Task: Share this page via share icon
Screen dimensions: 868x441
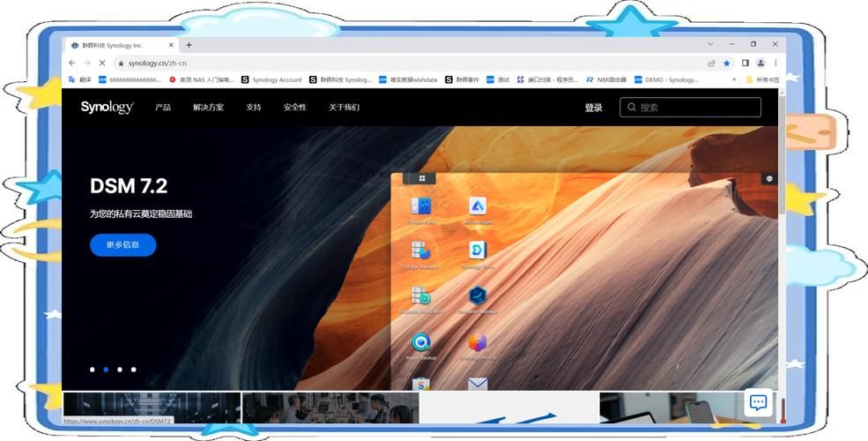Action: click(711, 64)
